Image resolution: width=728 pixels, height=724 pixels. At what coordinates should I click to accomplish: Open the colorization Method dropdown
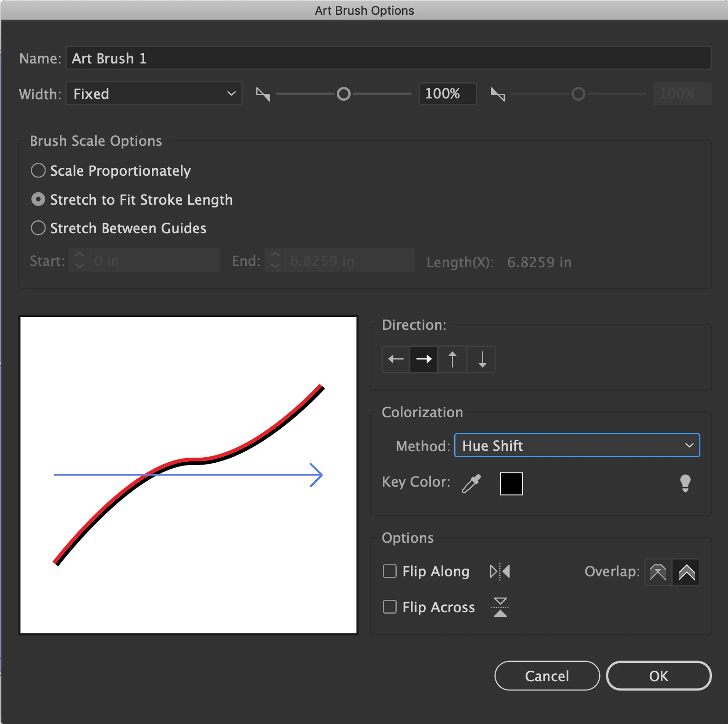click(577, 445)
